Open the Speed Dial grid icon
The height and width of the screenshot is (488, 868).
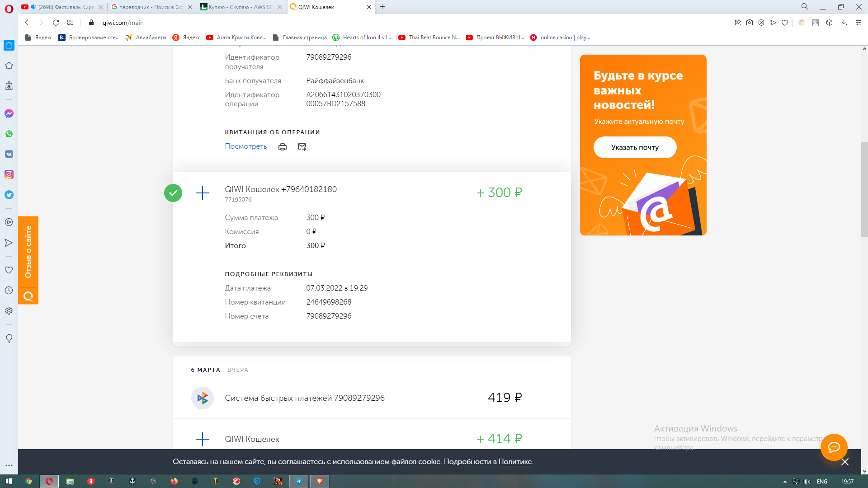(x=70, y=23)
